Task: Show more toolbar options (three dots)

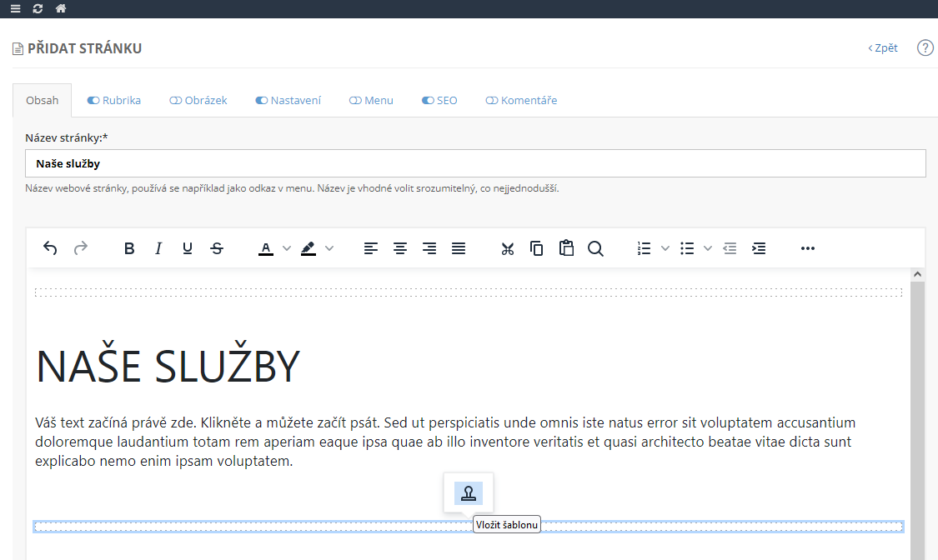Action: coord(807,248)
